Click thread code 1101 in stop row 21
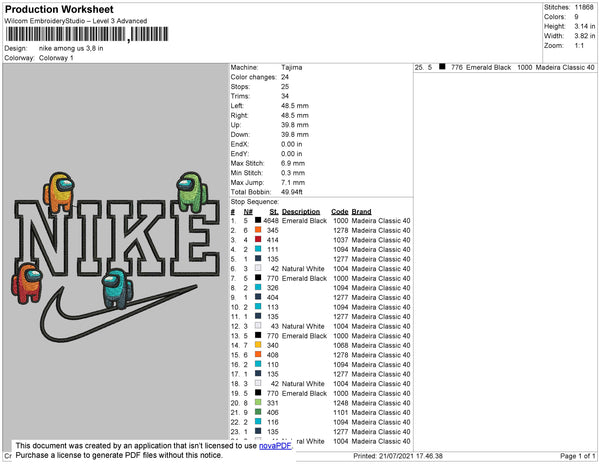Image resolution: width=600 pixels, height=464 pixels. (341, 412)
